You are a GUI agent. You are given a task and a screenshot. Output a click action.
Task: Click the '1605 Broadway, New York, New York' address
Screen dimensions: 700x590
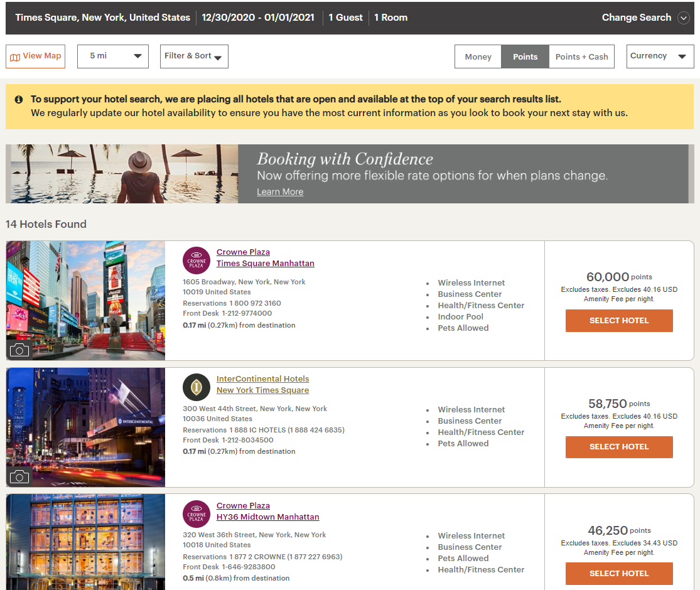pos(244,282)
